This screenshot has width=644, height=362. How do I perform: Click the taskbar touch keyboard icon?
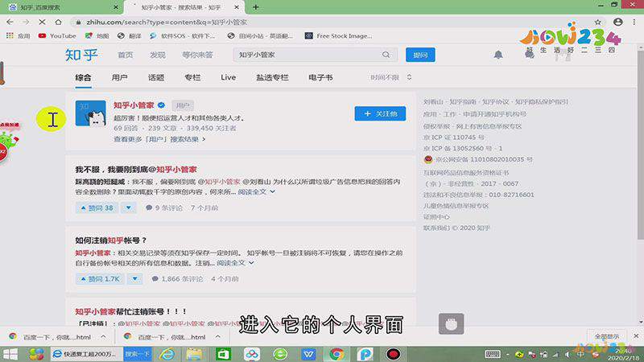[x=493, y=354]
